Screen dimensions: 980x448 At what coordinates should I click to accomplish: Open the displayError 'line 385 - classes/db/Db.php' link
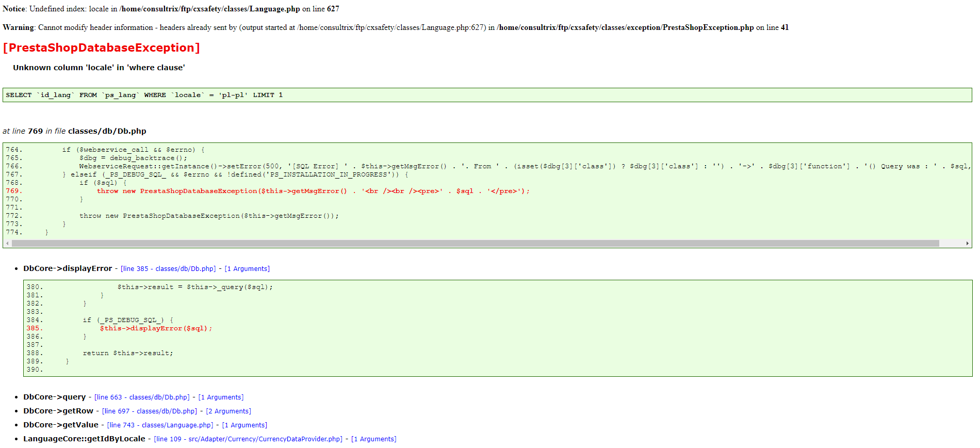[168, 269]
